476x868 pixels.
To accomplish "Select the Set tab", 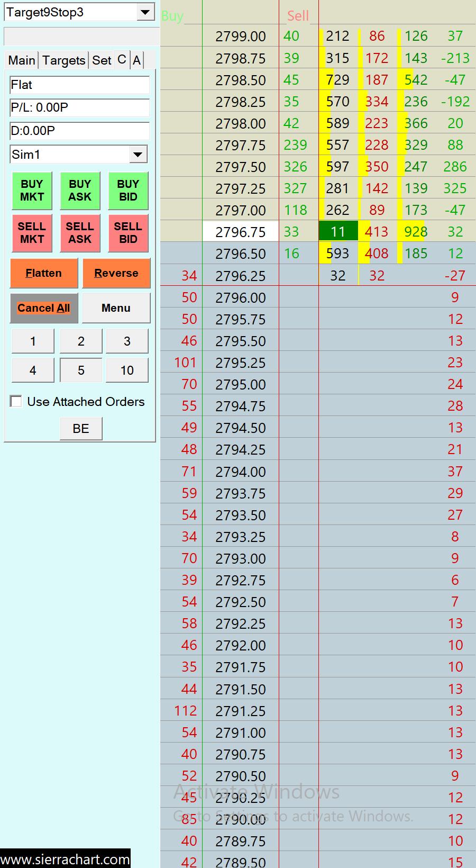I will [x=102, y=60].
